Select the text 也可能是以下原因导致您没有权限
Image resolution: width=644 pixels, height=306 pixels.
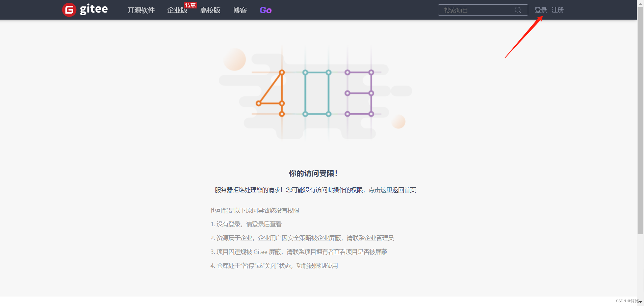[x=255, y=211]
